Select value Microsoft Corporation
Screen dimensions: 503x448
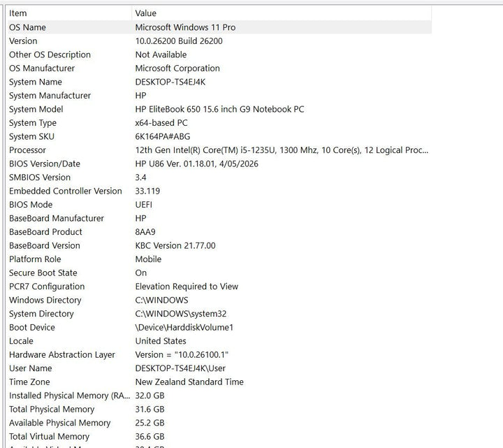click(177, 68)
